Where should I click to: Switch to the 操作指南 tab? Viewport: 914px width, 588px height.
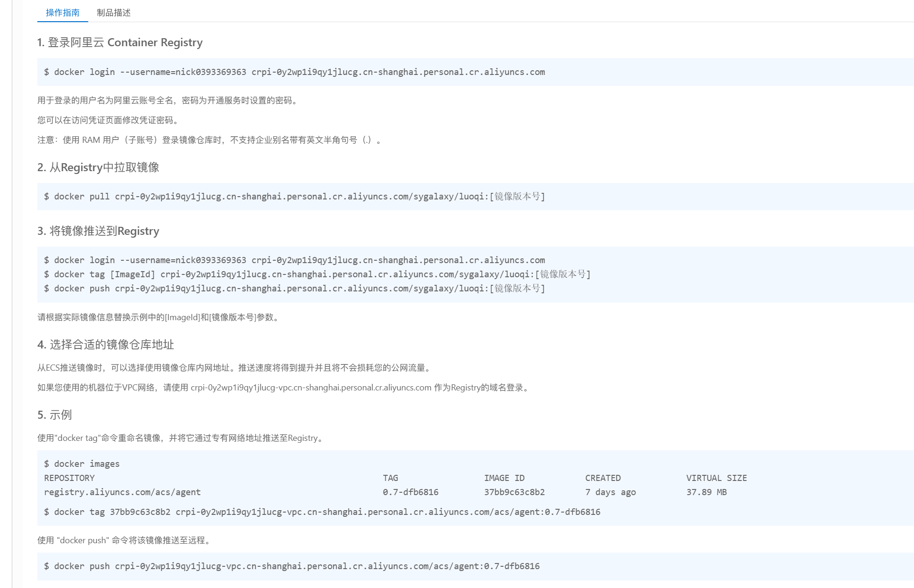tap(62, 13)
